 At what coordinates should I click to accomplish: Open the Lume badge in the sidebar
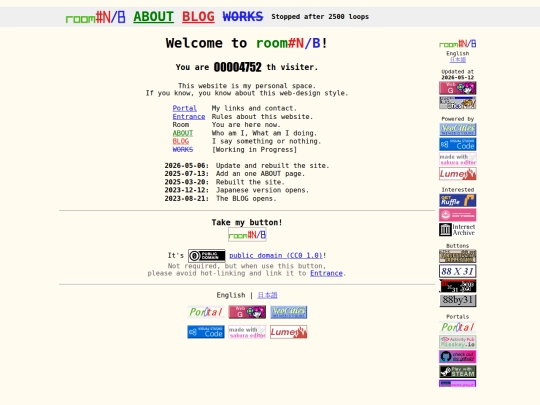click(x=458, y=174)
